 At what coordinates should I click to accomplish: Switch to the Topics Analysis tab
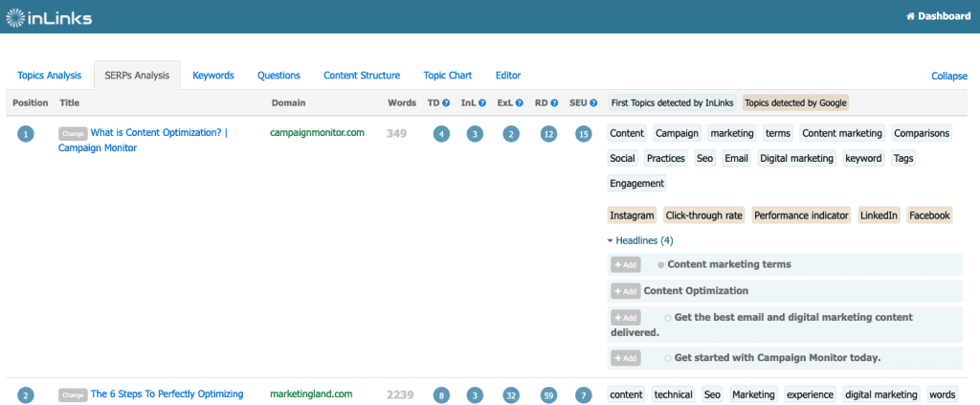50,76
